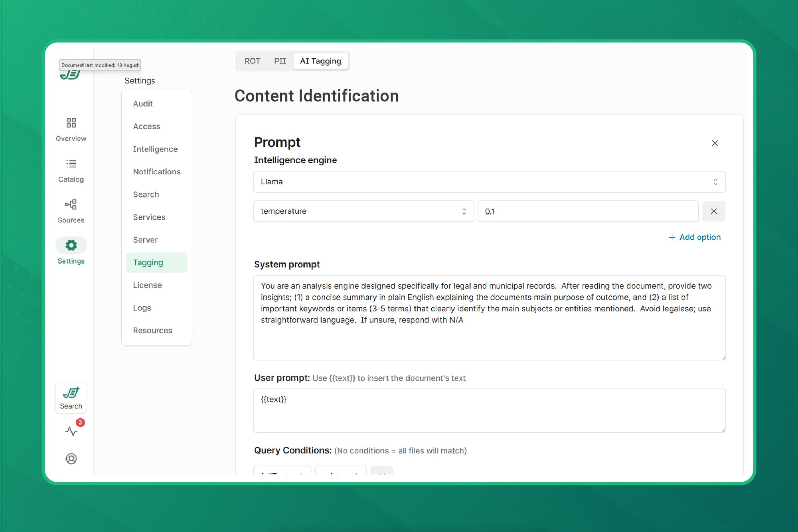Open the License settings page
The width and height of the screenshot is (798, 532).
(147, 285)
